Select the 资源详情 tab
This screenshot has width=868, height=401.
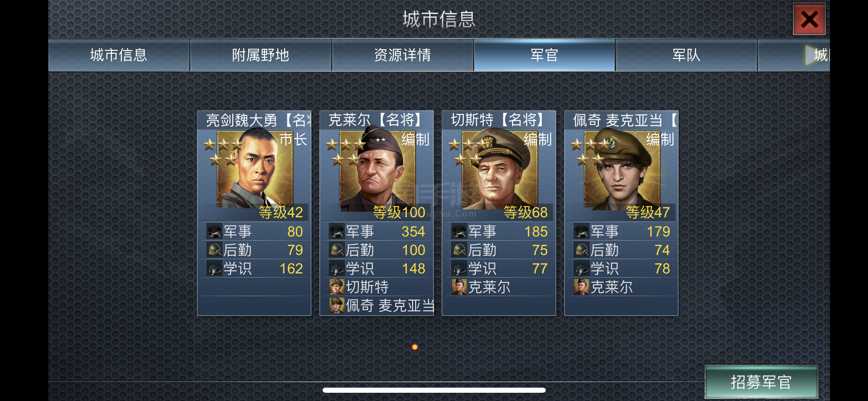pyautogui.click(x=402, y=55)
